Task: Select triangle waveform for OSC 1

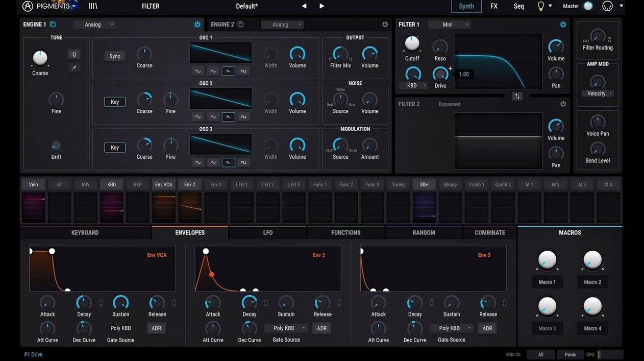Action: 213,71
